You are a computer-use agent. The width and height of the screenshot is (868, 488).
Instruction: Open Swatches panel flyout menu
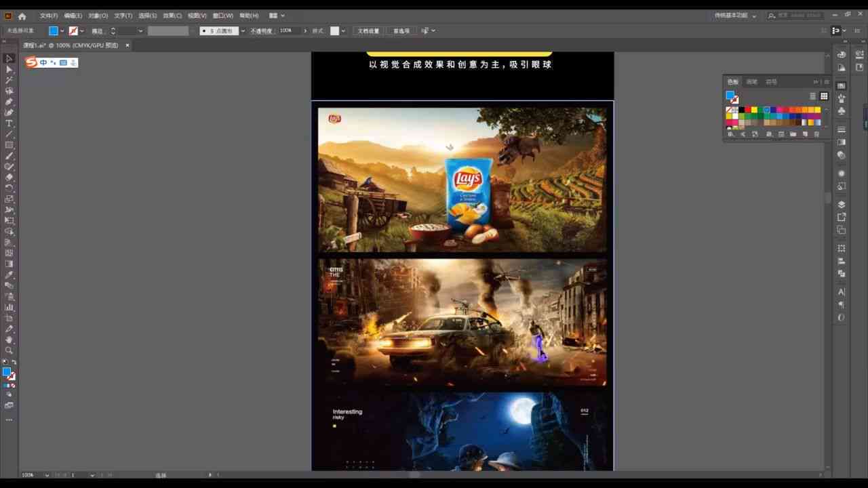[827, 82]
